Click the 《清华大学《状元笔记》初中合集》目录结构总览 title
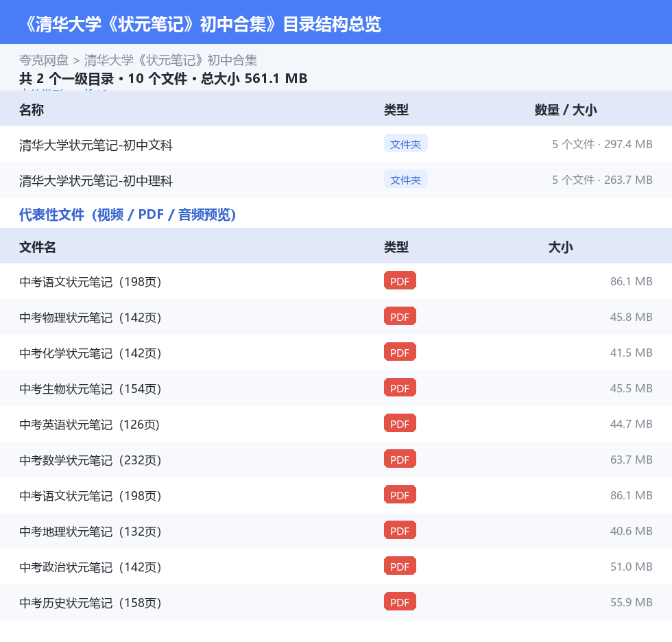 (x=203, y=24)
